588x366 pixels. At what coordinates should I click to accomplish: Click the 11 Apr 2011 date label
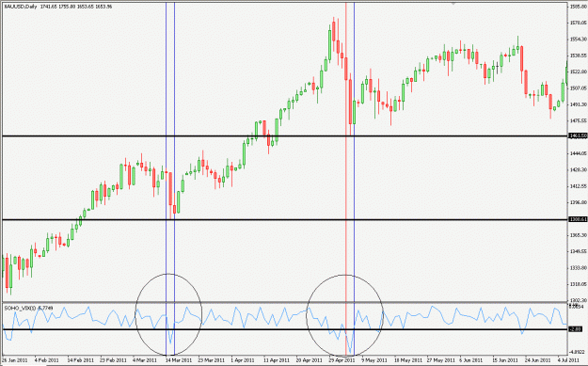click(x=277, y=360)
